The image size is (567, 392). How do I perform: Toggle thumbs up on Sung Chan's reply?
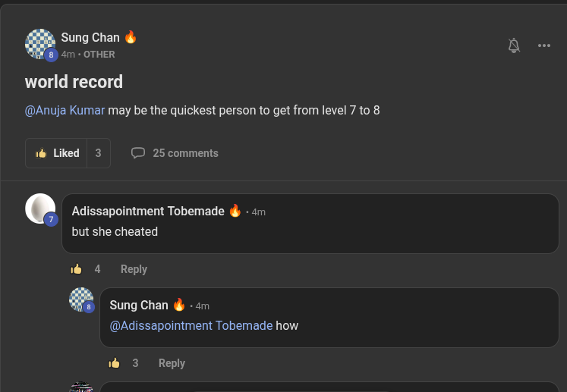click(x=115, y=363)
